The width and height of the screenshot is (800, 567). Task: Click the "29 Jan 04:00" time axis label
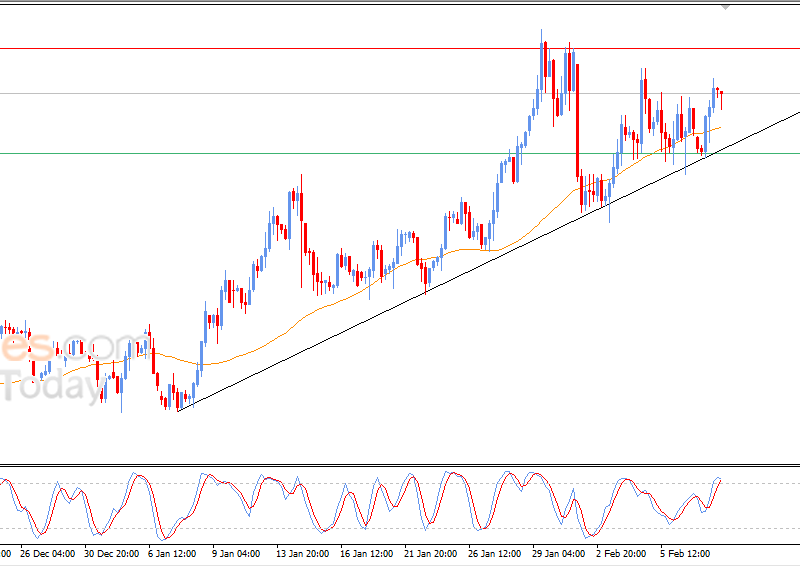[x=560, y=552]
